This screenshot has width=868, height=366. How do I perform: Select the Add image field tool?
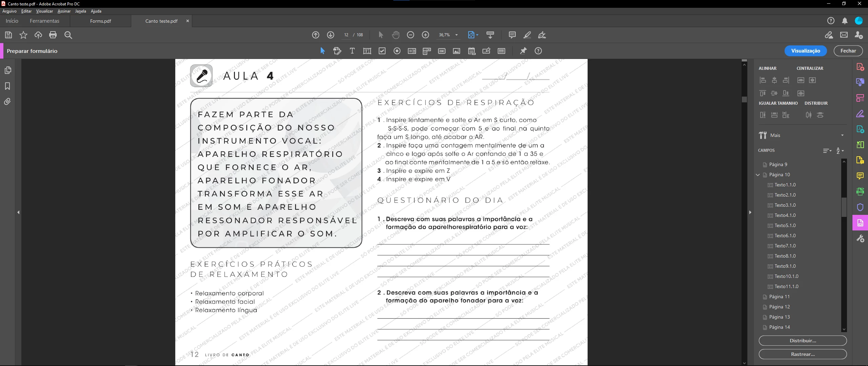tap(457, 51)
